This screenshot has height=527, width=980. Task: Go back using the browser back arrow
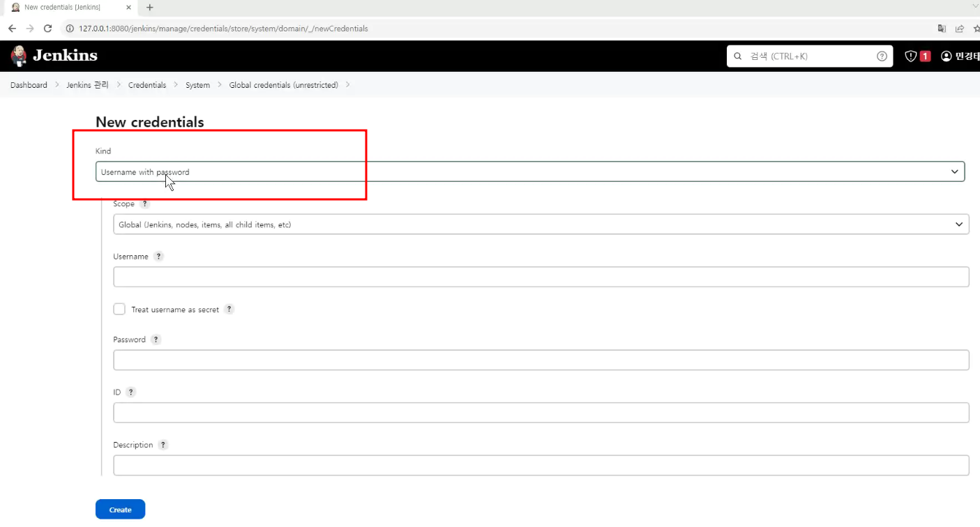12,29
